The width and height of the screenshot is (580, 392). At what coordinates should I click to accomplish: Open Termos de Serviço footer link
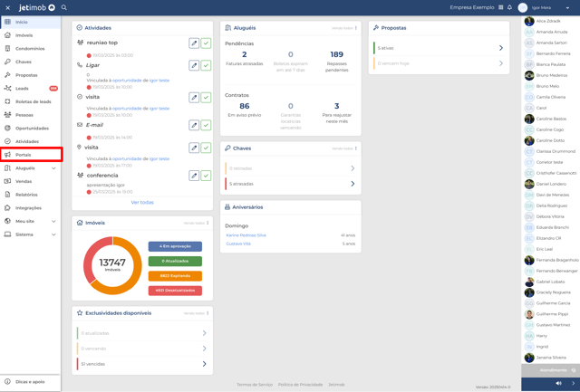(255, 385)
